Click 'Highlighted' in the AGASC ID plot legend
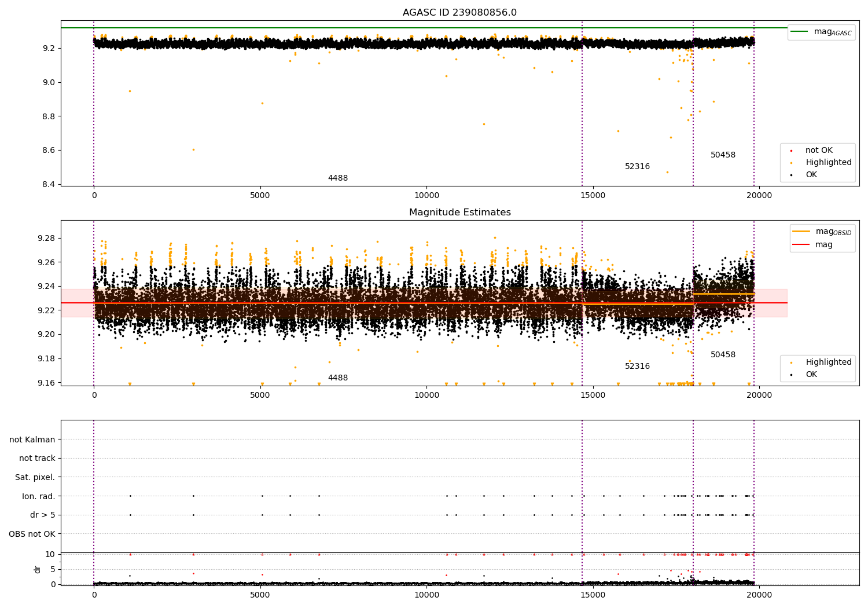The image size is (868, 608). (829, 163)
